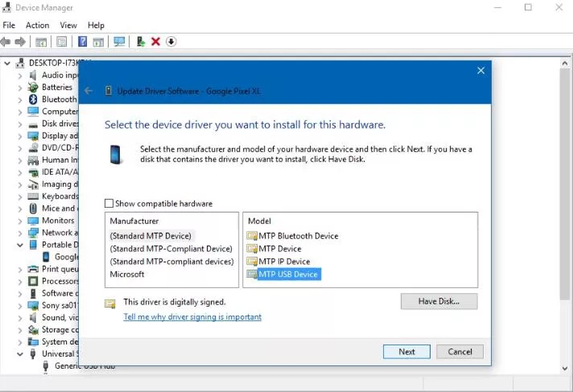Click the download arrow circle toolbar icon

pyautogui.click(x=171, y=41)
